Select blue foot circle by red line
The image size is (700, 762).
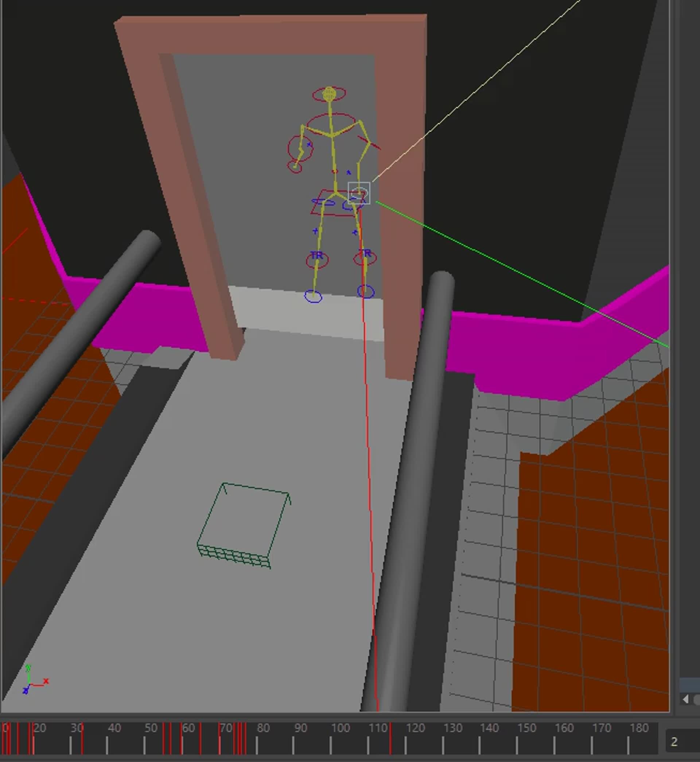point(366,291)
